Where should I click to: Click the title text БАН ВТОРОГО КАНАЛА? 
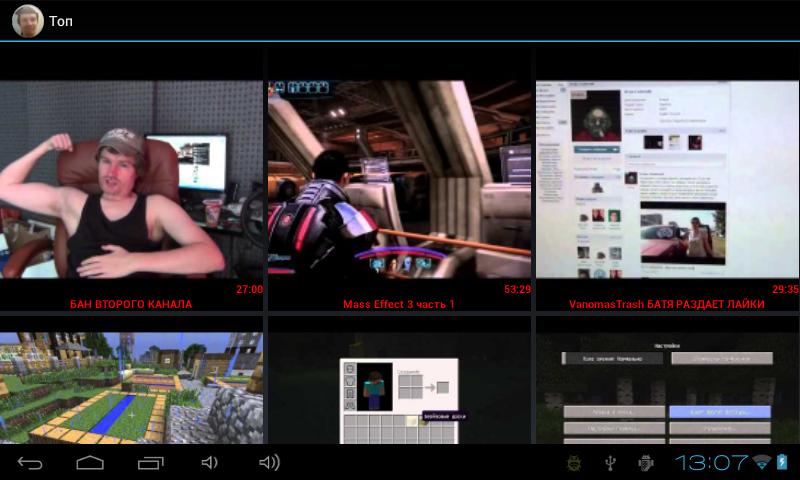point(131,305)
